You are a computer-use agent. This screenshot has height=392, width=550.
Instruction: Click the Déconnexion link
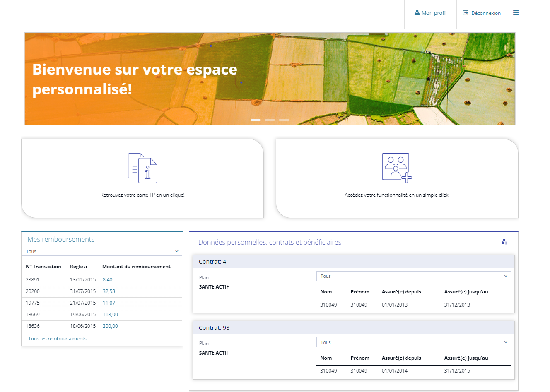486,13
